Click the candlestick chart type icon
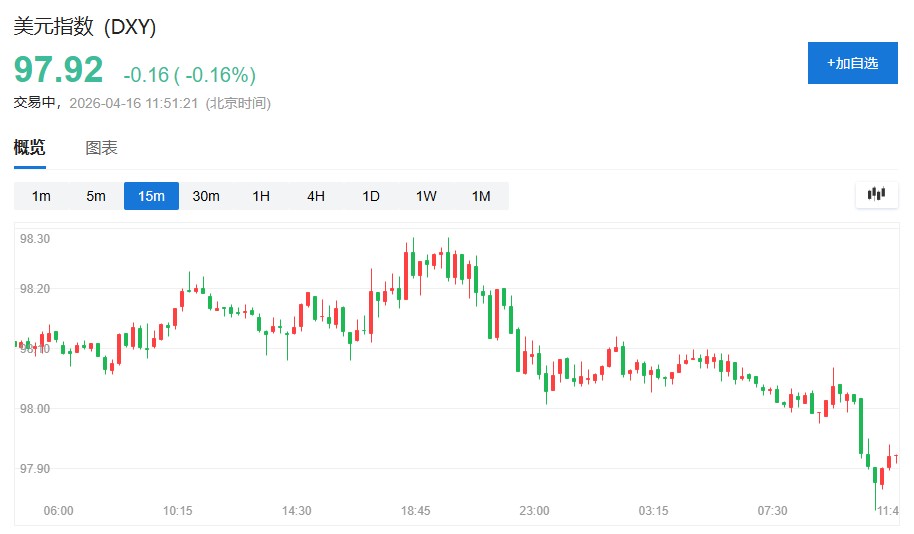 click(877, 194)
